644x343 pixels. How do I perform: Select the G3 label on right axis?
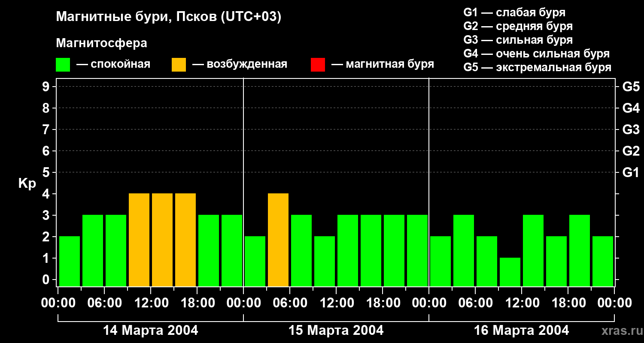[631, 130]
